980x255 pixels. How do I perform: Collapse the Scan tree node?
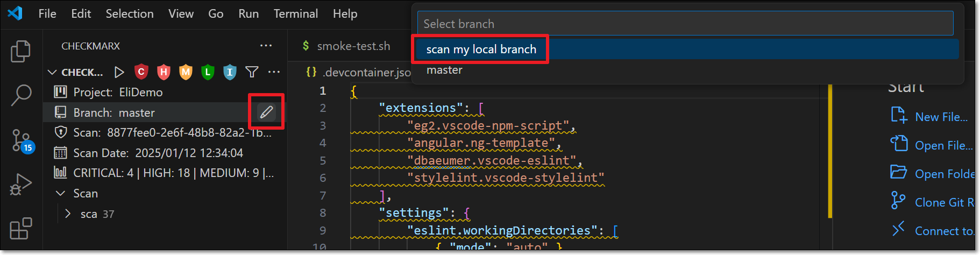pyautogui.click(x=61, y=193)
